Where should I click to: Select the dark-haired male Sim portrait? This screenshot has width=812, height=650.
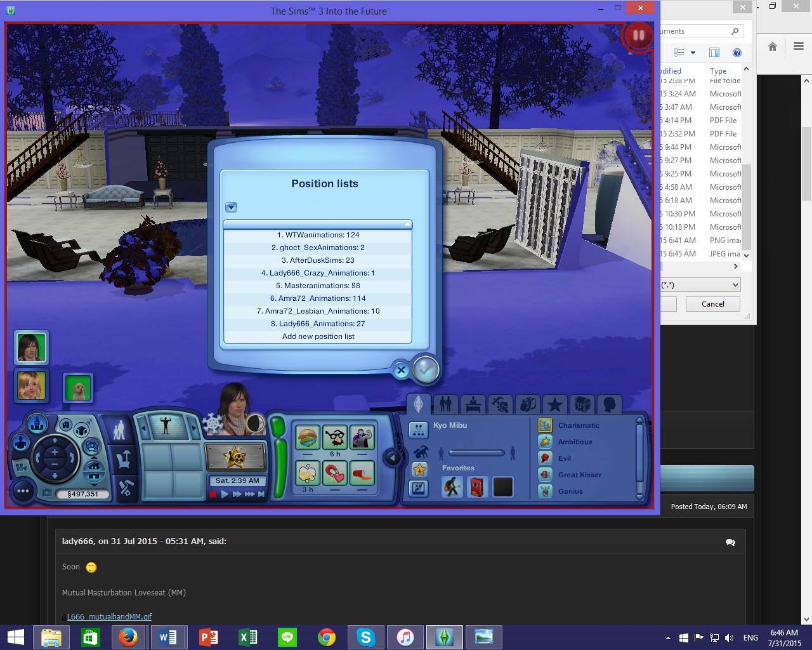pos(31,348)
